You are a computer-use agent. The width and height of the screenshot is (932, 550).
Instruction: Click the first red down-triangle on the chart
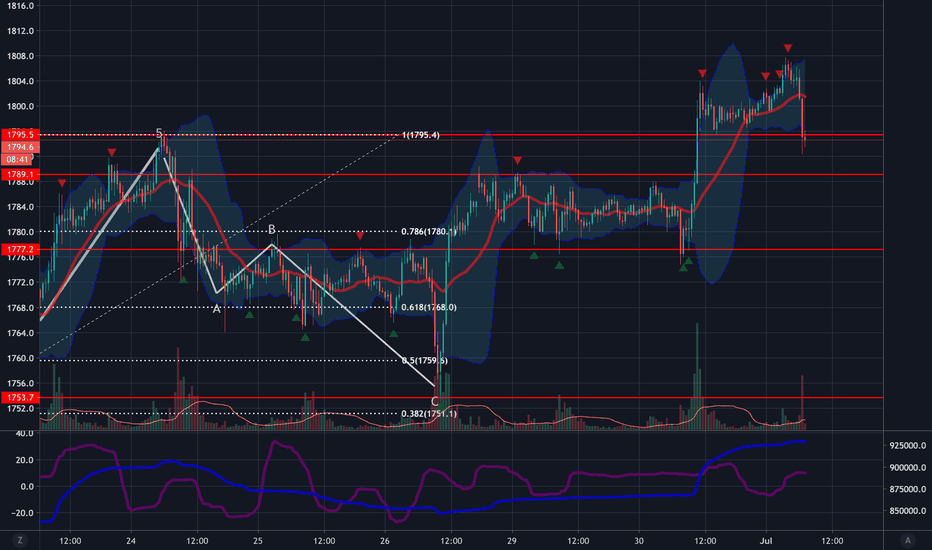(x=62, y=183)
